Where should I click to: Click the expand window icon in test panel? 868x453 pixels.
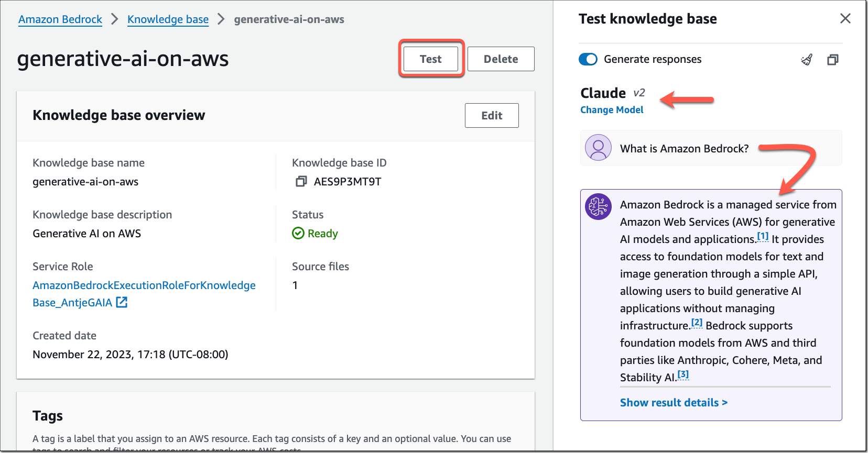[833, 60]
